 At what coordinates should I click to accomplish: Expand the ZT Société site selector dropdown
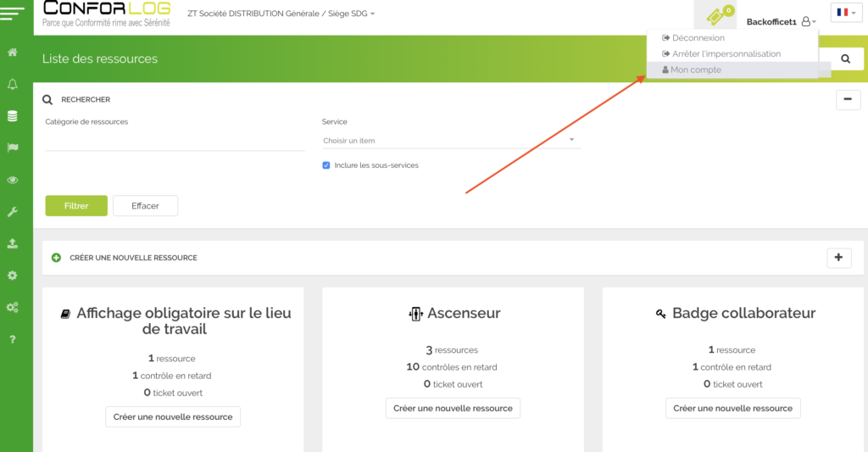[x=280, y=14]
